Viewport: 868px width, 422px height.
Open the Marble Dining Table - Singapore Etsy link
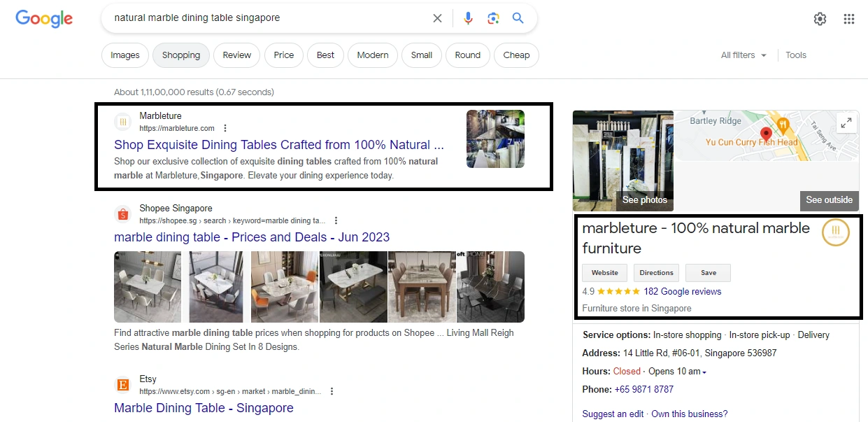pyautogui.click(x=204, y=408)
